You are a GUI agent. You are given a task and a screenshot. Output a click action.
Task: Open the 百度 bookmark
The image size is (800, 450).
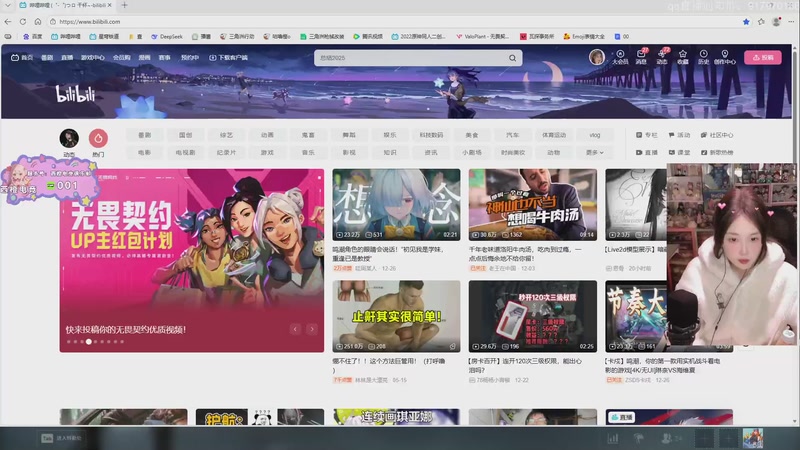pyautogui.click(x=33, y=37)
